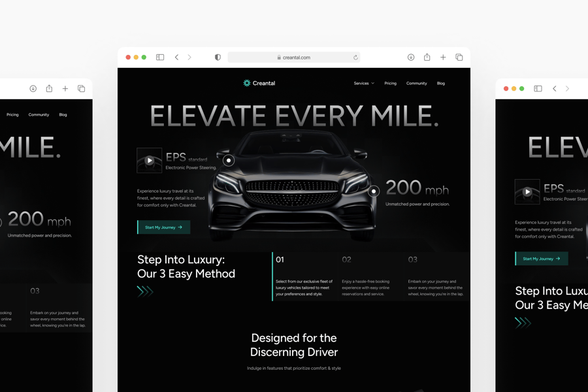Image resolution: width=588 pixels, height=392 pixels.
Task: Play the EPS video thumbnail
Action: (149, 160)
